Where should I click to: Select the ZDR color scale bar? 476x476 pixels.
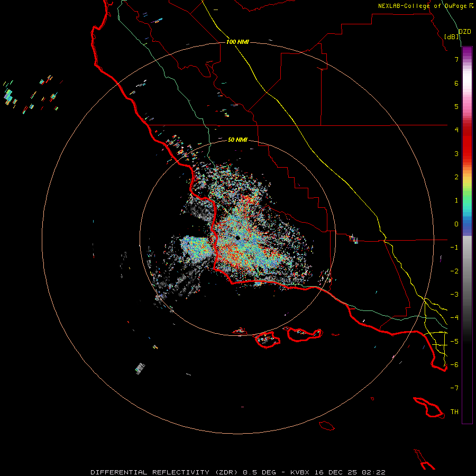click(467, 235)
